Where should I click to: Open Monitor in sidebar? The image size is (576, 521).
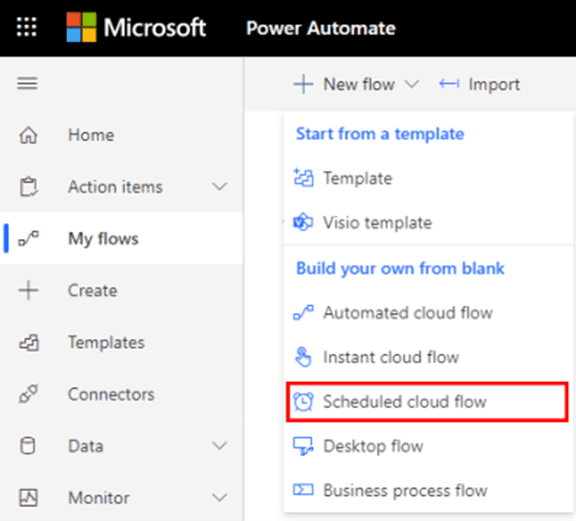[99, 498]
